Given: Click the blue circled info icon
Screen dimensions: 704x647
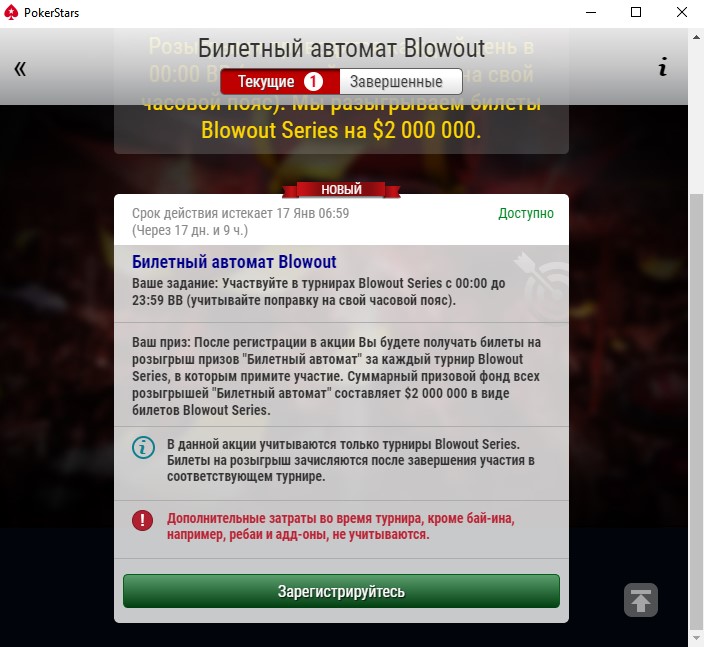Looking at the screenshot, I should coord(143,448).
